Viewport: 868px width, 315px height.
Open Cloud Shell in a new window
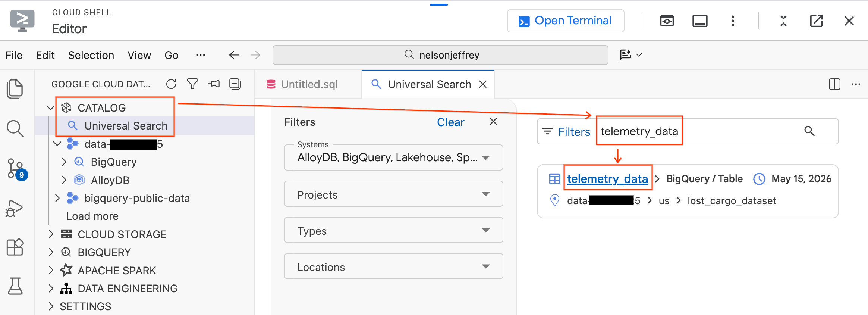coord(816,21)
